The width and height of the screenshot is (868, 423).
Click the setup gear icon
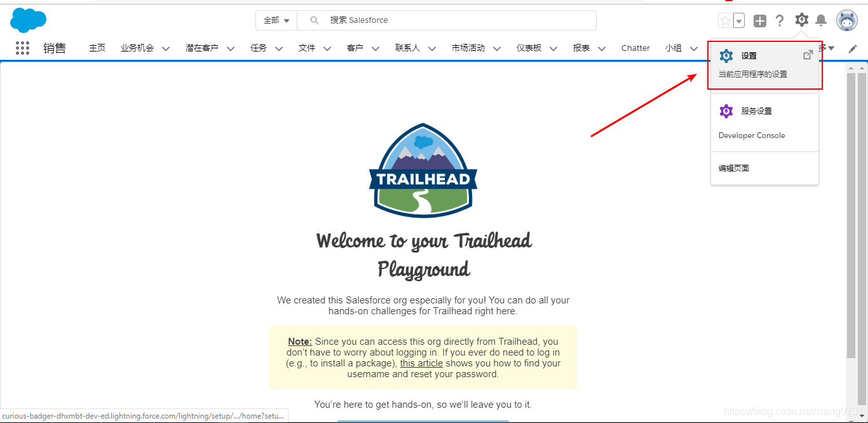(802, 20)
